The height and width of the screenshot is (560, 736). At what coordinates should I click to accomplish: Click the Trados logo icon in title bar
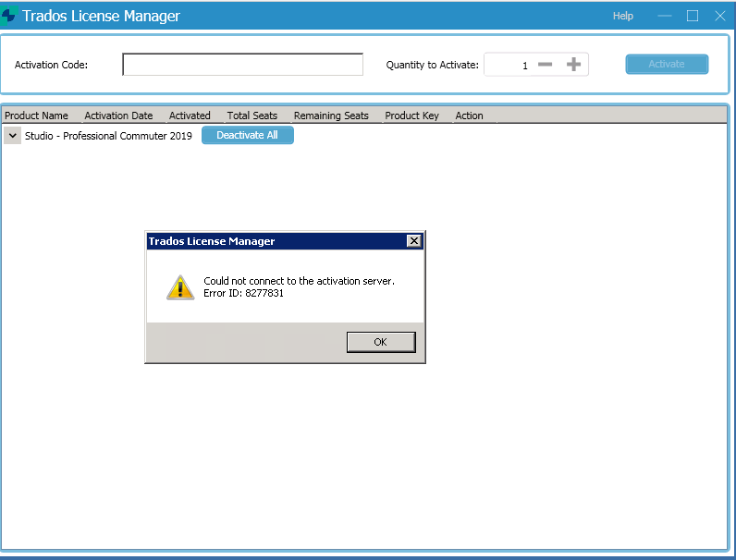pyautogui.click(x=8, y=16)
